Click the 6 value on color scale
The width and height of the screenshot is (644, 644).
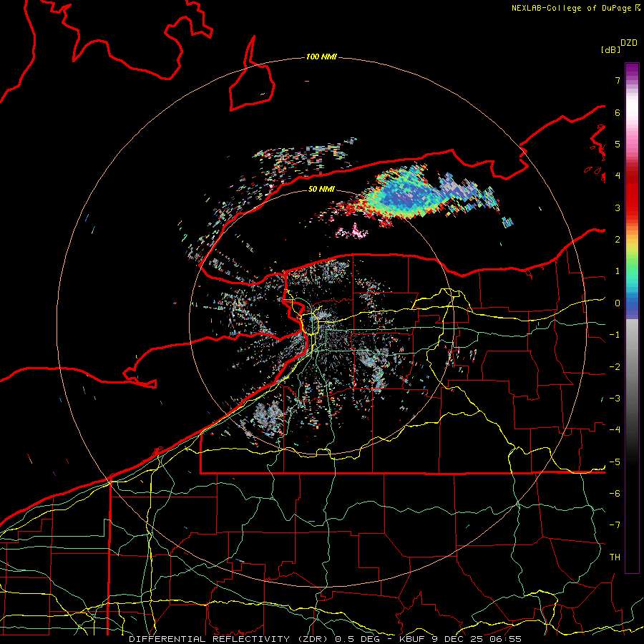click(618, 112)
